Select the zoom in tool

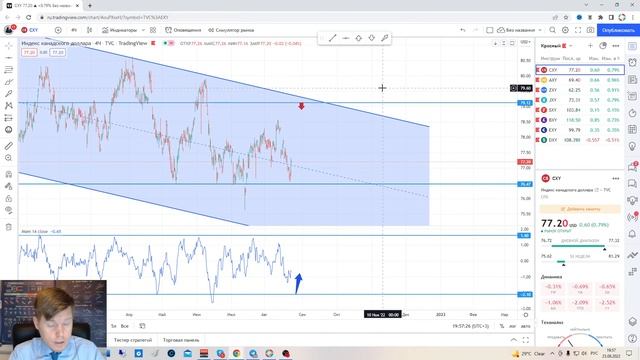(x=9, y=158)
